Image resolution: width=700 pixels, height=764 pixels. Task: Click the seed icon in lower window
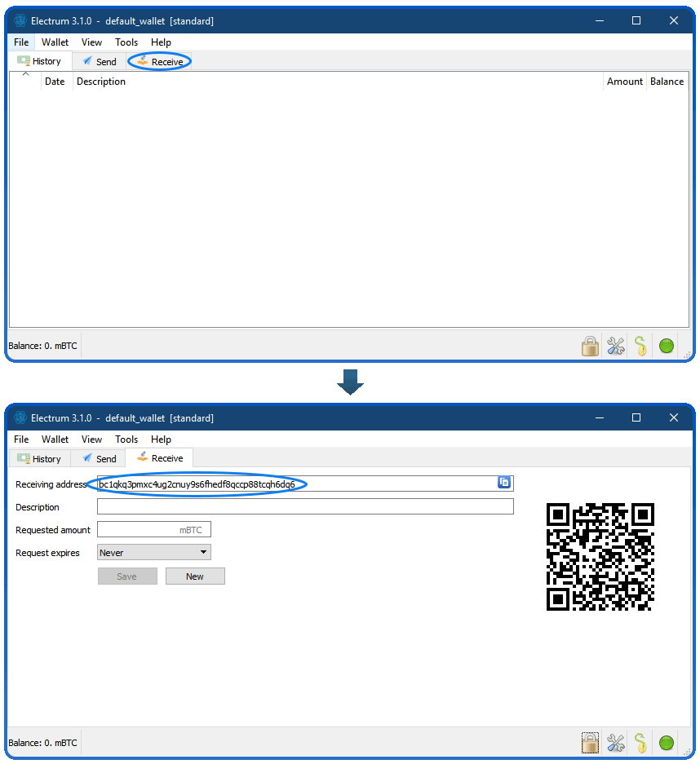pos(640,743)
